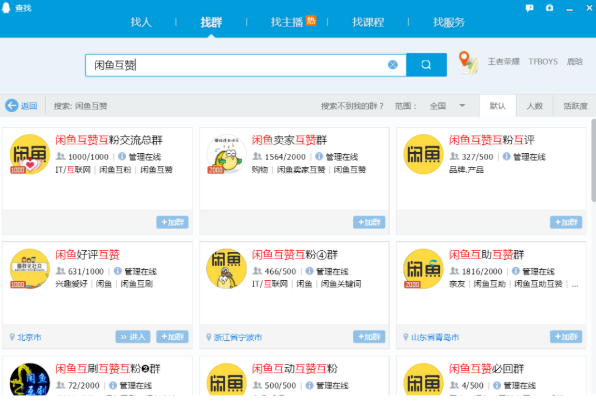Clear the search text with the X icon
Image resolution: width=596 pixels, height=412 pixels.
coord(393,65)
